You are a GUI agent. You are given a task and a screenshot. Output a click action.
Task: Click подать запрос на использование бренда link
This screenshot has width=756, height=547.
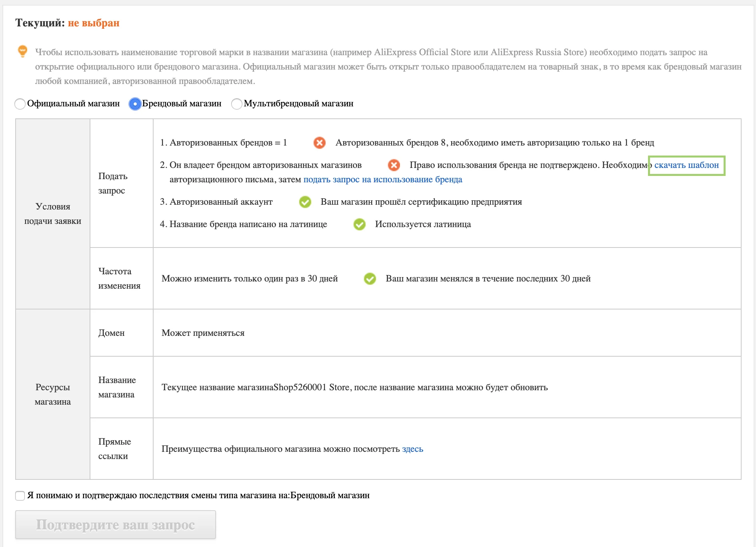coord(383,180)
